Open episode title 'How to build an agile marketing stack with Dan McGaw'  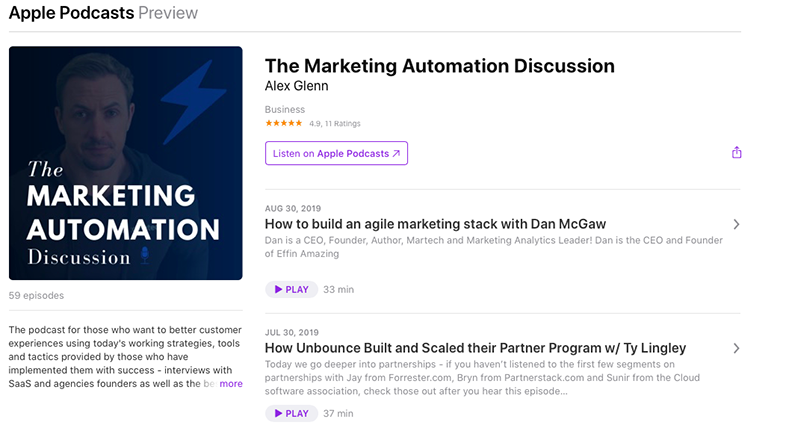435,224
